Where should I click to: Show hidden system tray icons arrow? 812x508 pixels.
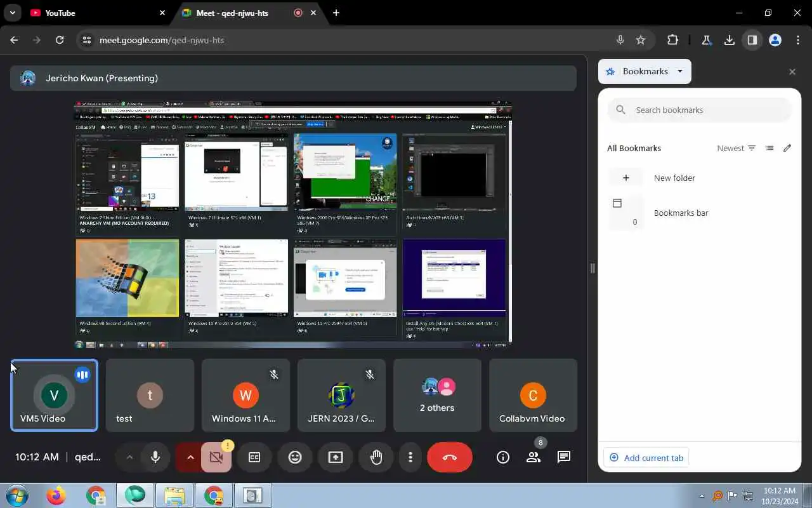(x=702, y=496)
